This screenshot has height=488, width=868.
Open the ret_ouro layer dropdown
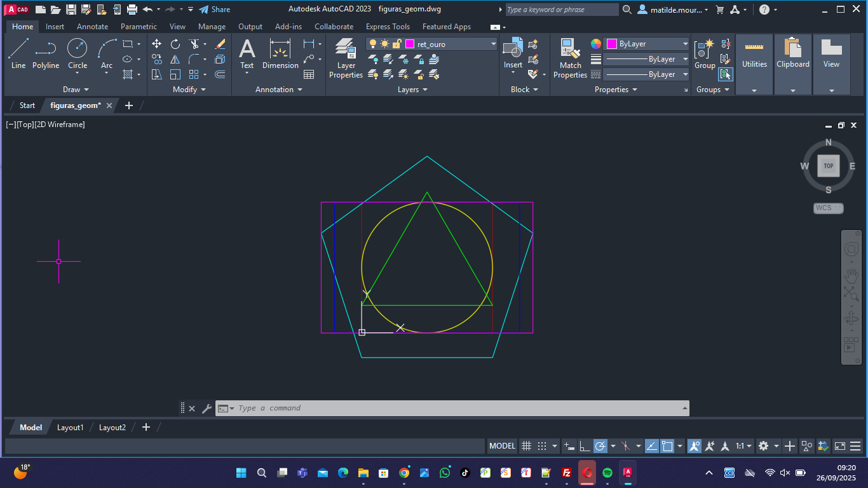[494, 44]
